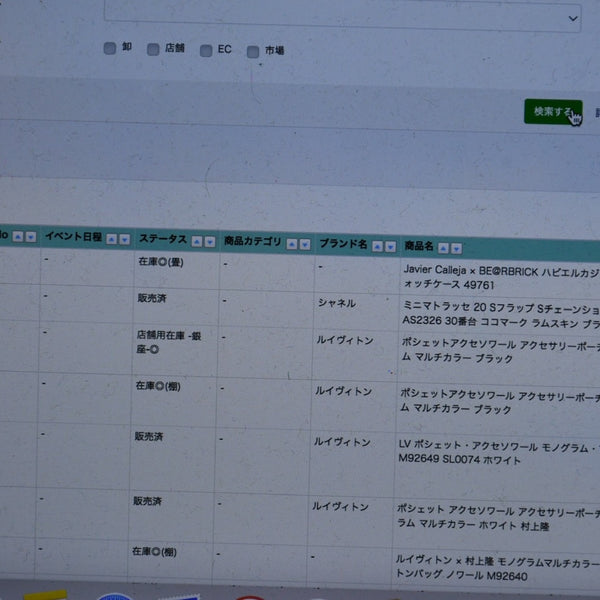This screenshot has height=600, width=600.
Task: Select 販売済 status in シャネル row
Action: 152,298
